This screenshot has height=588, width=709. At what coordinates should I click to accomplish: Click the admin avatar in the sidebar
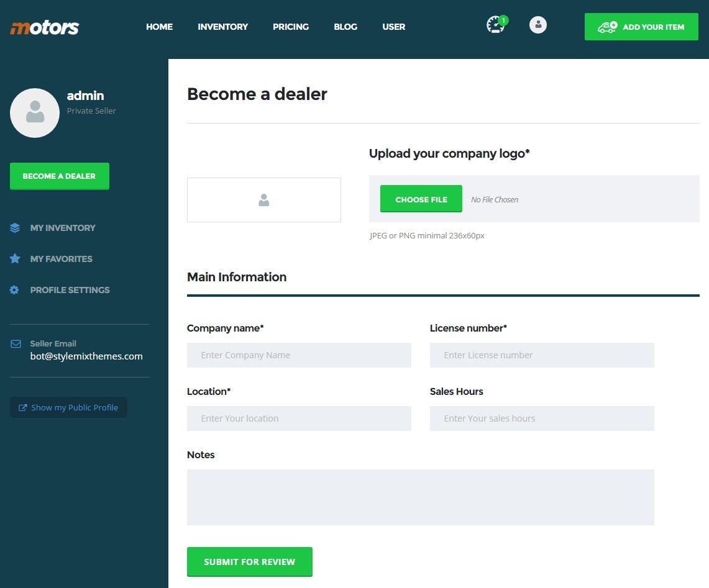[x=35, y=113]
